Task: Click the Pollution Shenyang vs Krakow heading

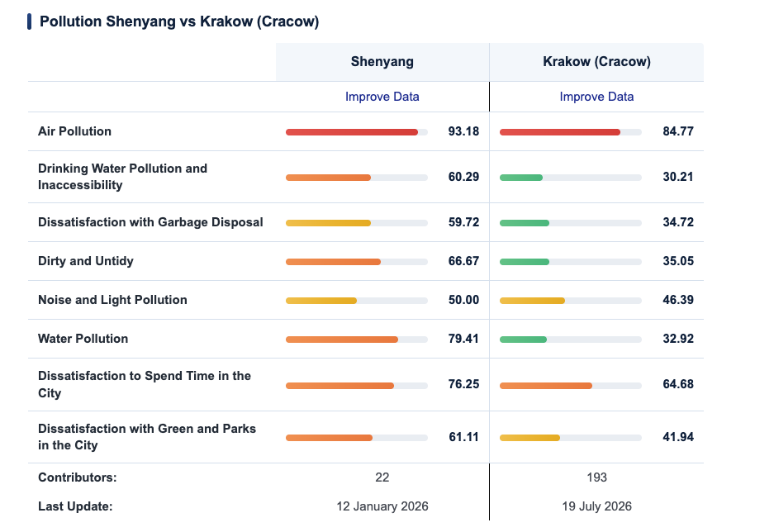Action: click(x=179, y=21)
